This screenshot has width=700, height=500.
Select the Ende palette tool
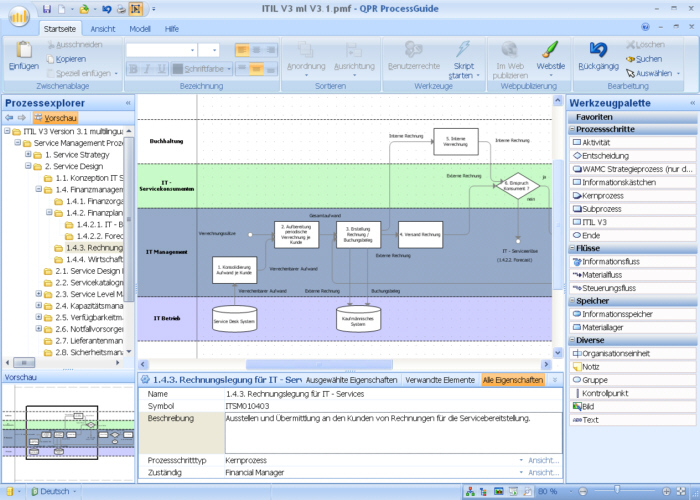point(632,235)
